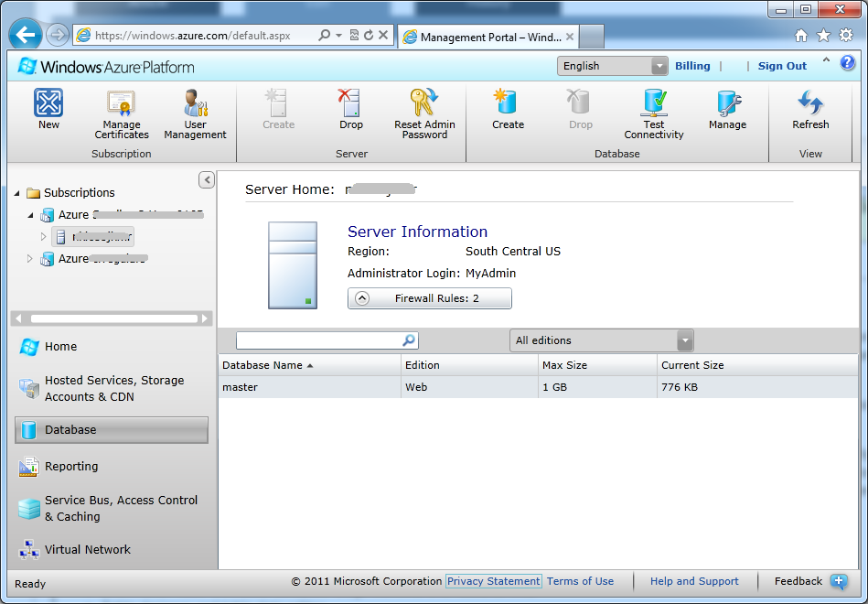Expand the Firewall Rules: 2 section

[430, 298]
